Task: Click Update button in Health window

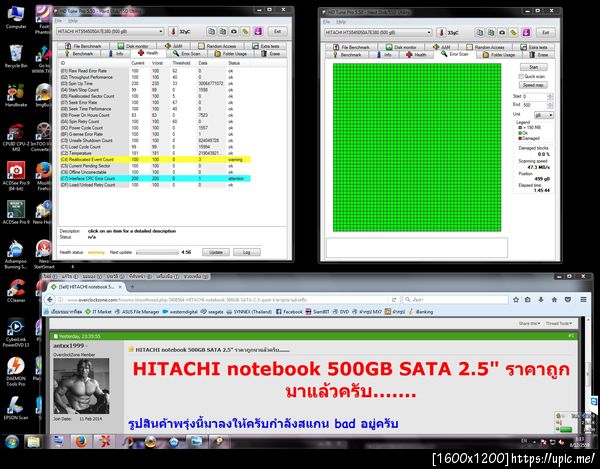Action: coord(216,252)
